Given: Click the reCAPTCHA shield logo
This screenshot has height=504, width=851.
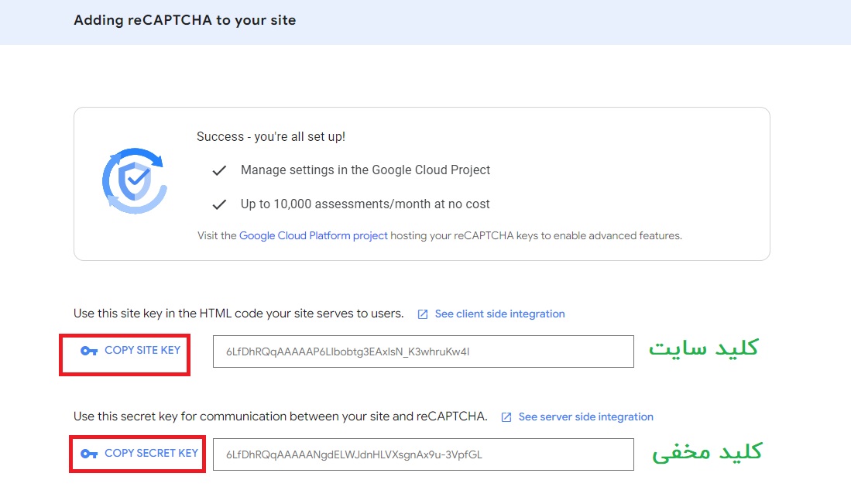Looking at the screenshot, I should (134, 181).
